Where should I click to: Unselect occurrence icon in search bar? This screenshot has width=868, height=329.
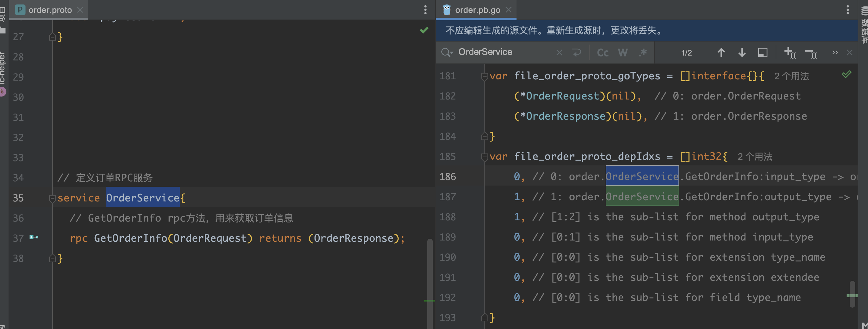tap(811, 53)
